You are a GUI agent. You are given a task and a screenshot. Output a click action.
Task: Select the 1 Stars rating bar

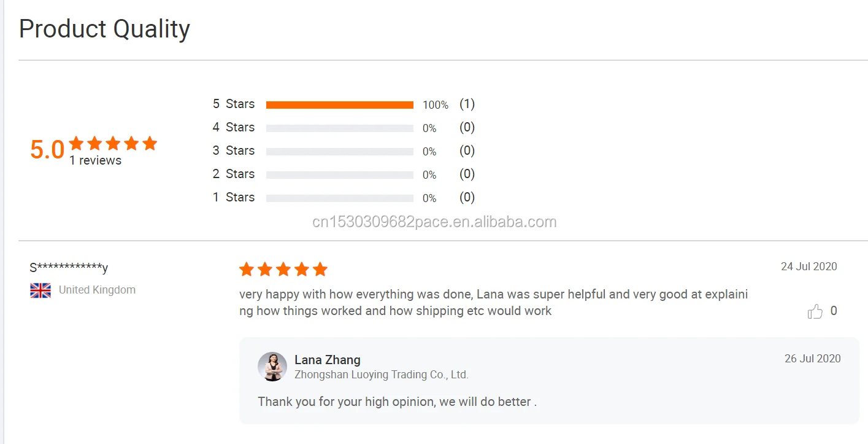click(339, 198)
